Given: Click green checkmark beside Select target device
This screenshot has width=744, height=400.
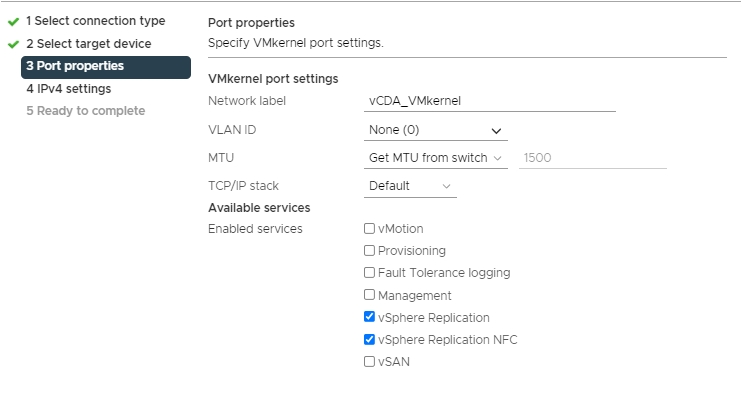Looking at the screenshot, I should tap(13, 44).
